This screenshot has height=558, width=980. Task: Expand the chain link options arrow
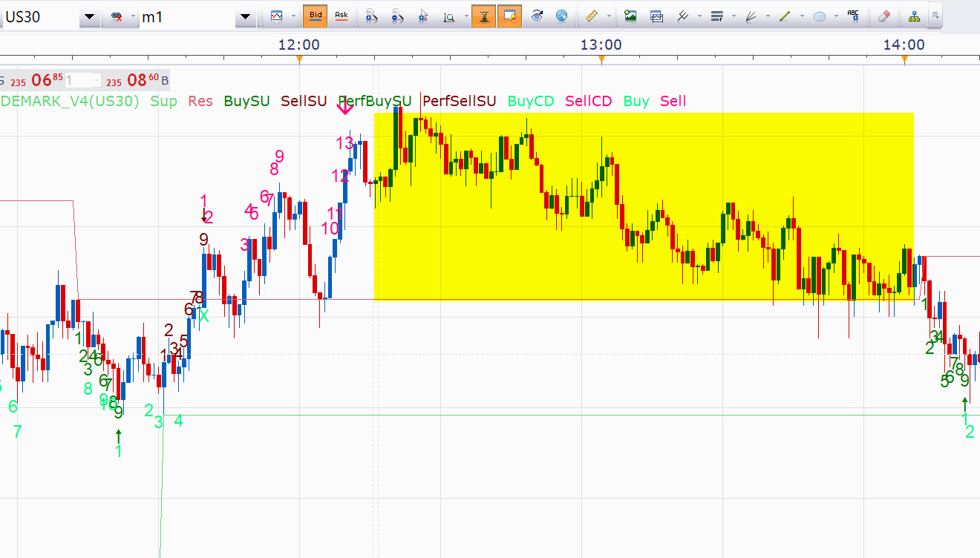tap(134, 16)
